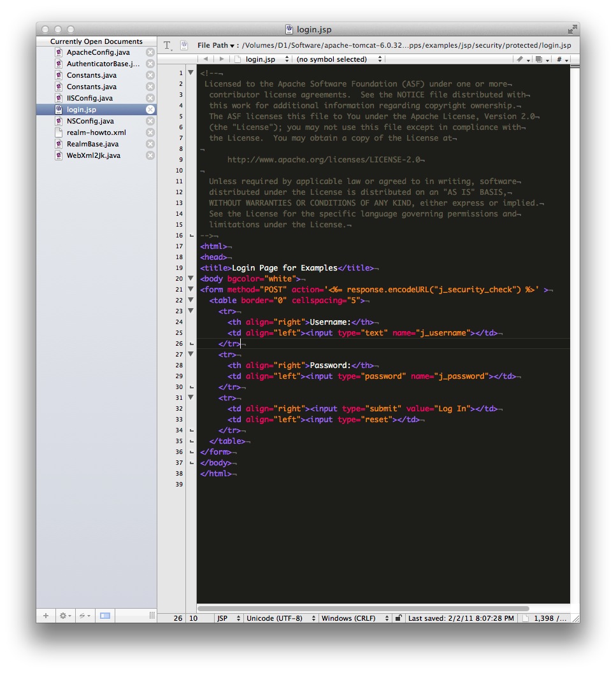616x673 pixels.
Task: Collapse the tr fold at line 23
Action: click(x=190, y=310)
